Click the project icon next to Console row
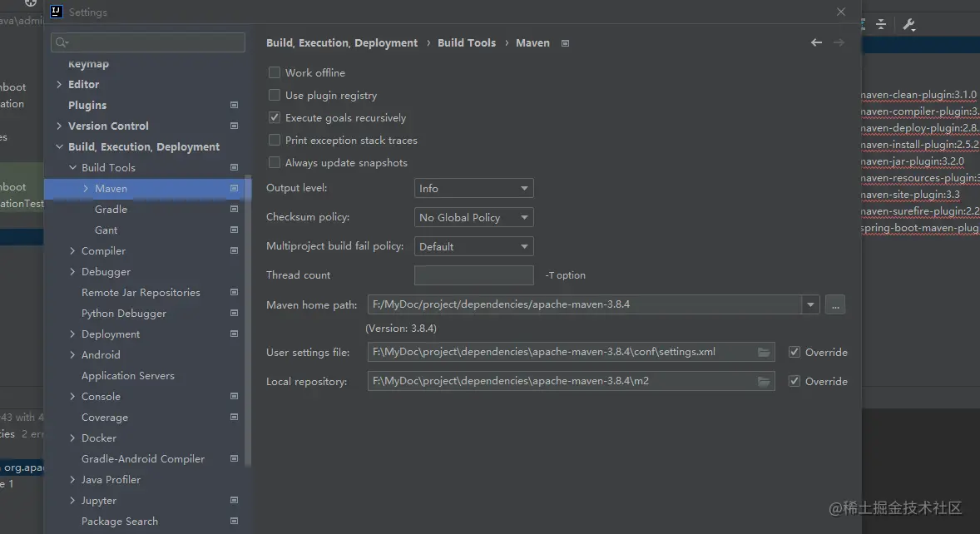The height and width of the screenshot is (534, 980). coord(235,396)
